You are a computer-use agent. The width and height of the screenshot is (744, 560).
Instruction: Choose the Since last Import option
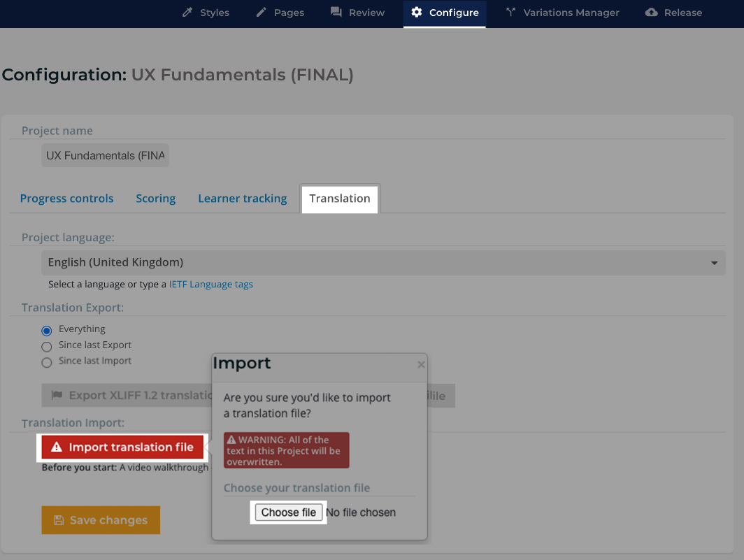click(47, 362)
